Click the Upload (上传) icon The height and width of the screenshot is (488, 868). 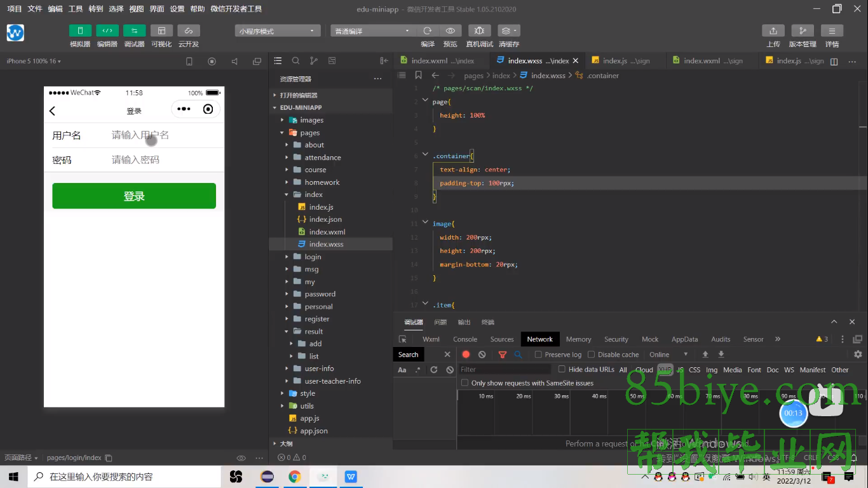(x=773, y=30)
